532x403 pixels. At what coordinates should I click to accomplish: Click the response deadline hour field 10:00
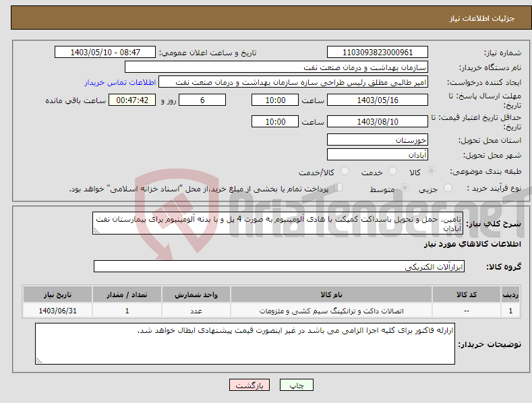coord(275,100)
